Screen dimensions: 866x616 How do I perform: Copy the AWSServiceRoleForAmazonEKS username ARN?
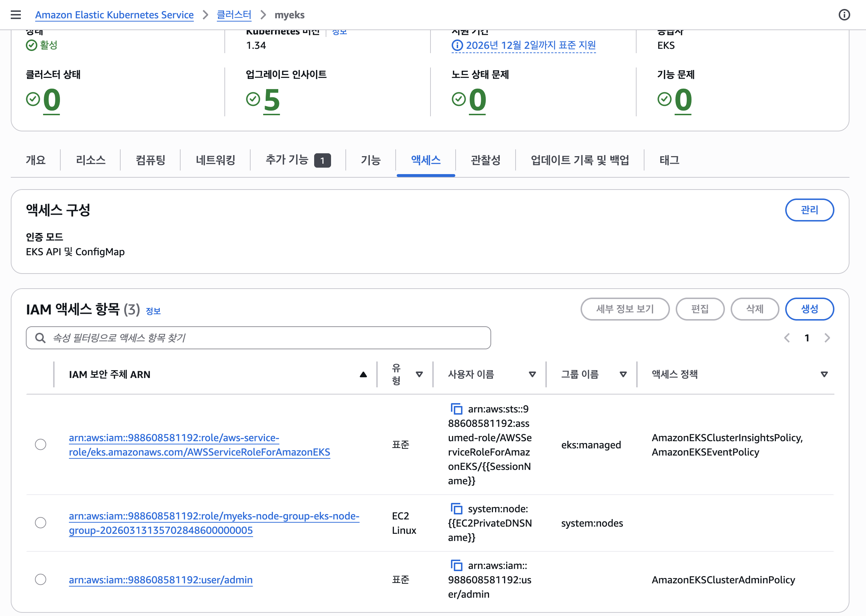(x=456, y=409)
